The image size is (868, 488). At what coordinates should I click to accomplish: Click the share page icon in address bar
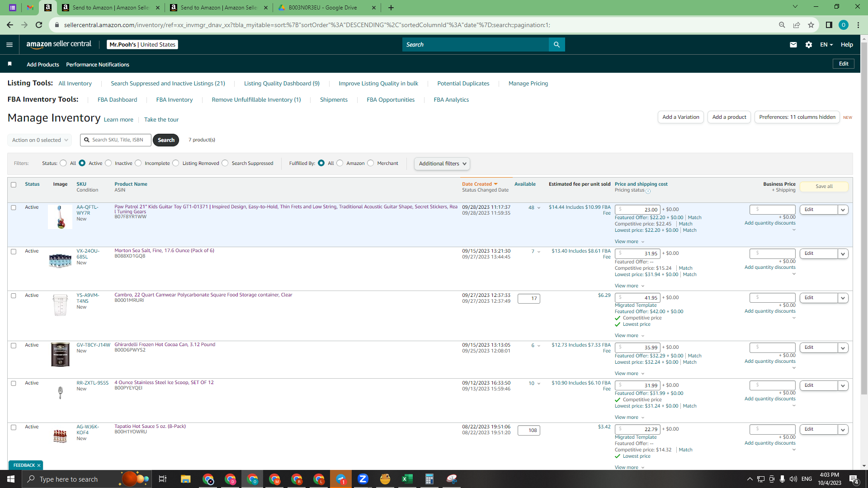point(797,25)
